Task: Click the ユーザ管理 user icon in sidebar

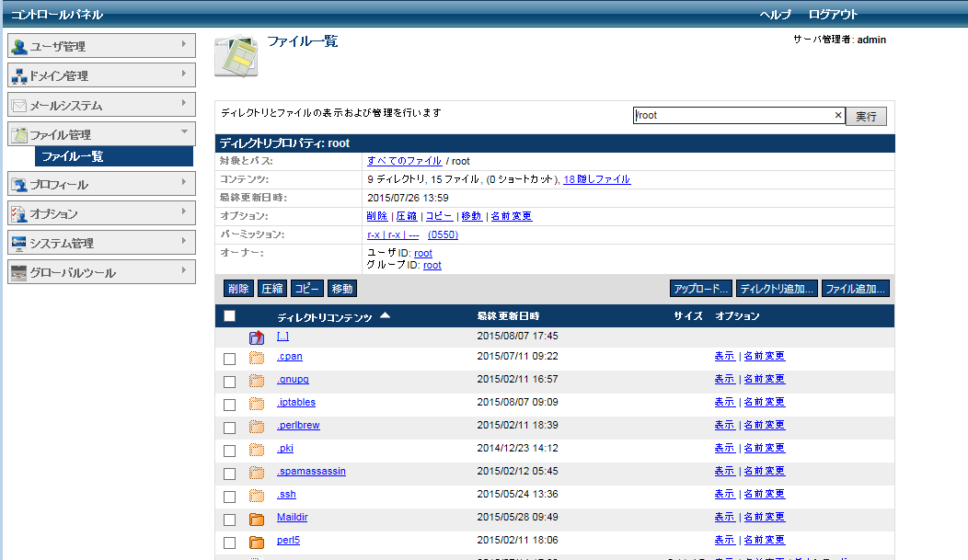Action: [x=19, y=46]
